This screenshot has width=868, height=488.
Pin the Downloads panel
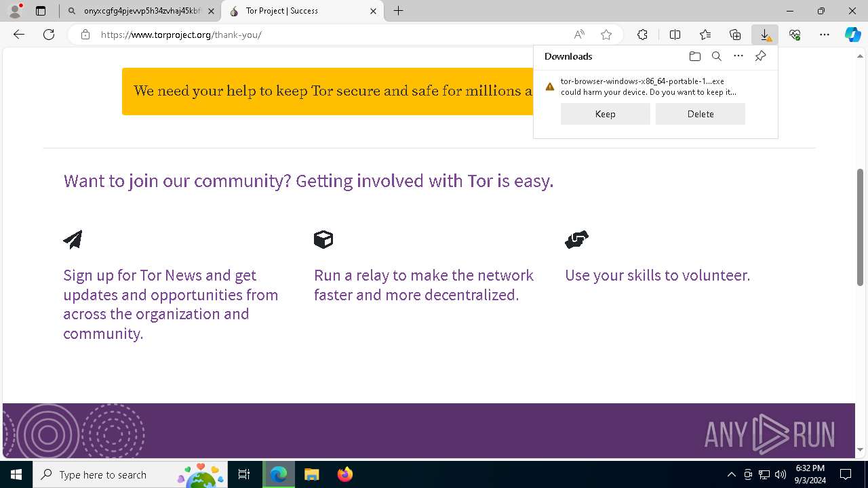coord(760,56)
